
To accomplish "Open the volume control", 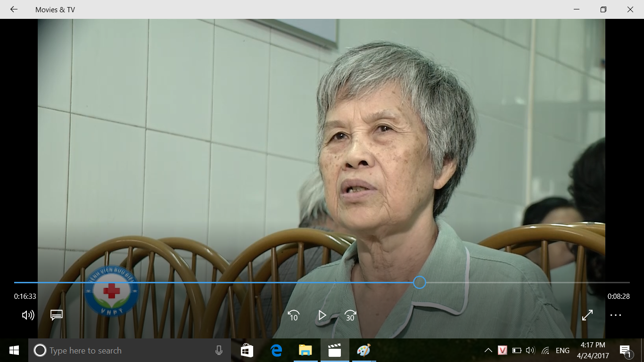I will (x=28, y=315).
